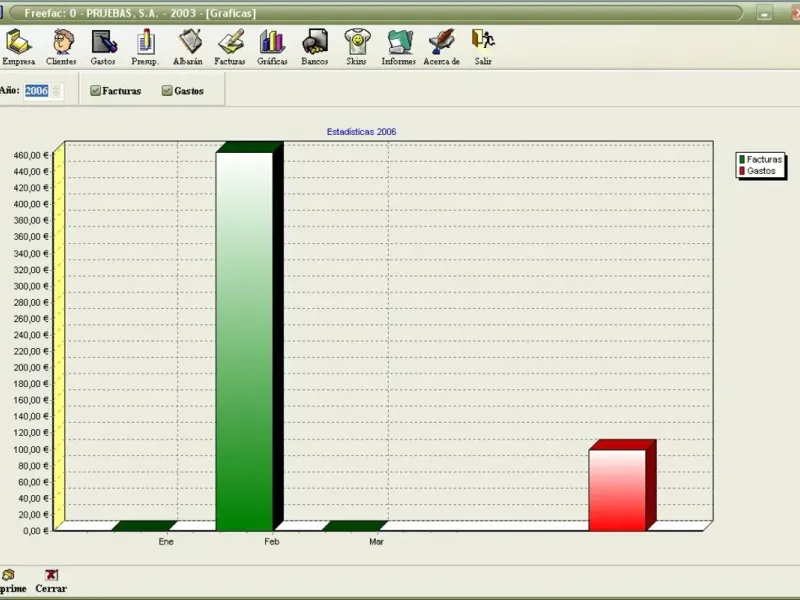800x600 pixels.
Task: Minimize the Freefac window
Action: click(764, 14)
